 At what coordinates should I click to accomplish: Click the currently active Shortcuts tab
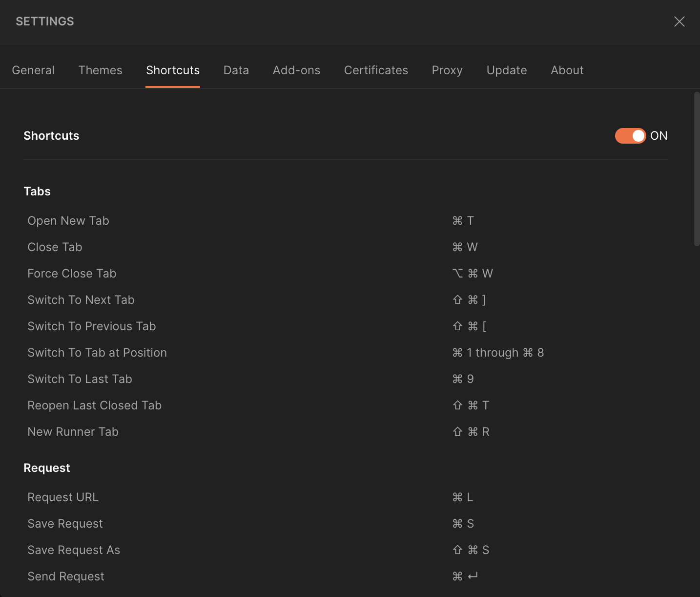tap(172, 70)
